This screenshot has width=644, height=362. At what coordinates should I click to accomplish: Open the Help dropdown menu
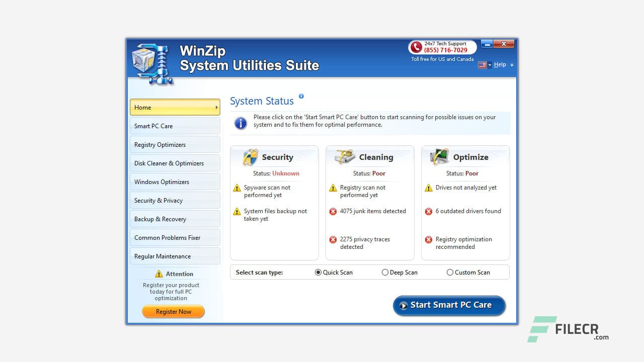(x=500, y=64)
